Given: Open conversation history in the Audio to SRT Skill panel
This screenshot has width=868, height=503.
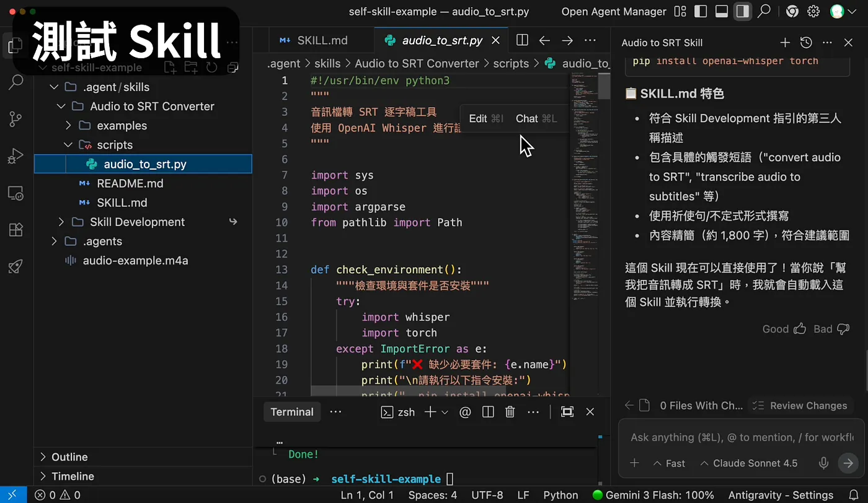Looking at the screenshot, I should [x=806, y=43].
